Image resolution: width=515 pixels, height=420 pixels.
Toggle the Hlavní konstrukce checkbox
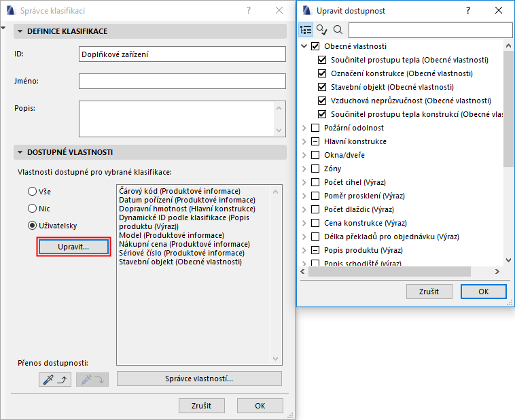click(315, 141)
